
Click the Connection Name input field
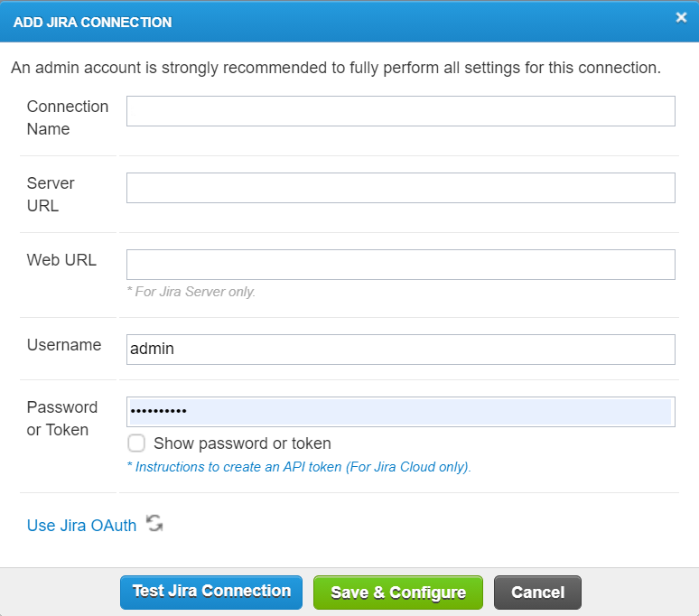pyautogui.click(x=400, y=112)
